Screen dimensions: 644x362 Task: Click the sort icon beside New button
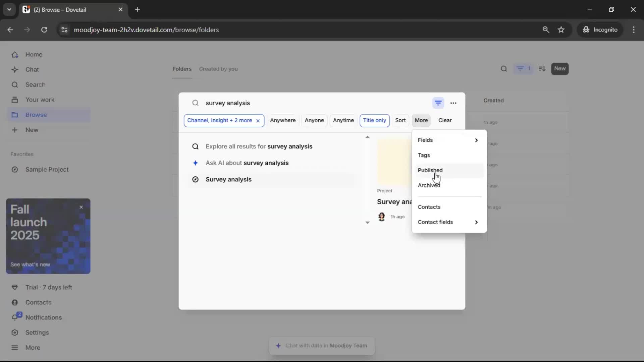[x=542, y=69]
